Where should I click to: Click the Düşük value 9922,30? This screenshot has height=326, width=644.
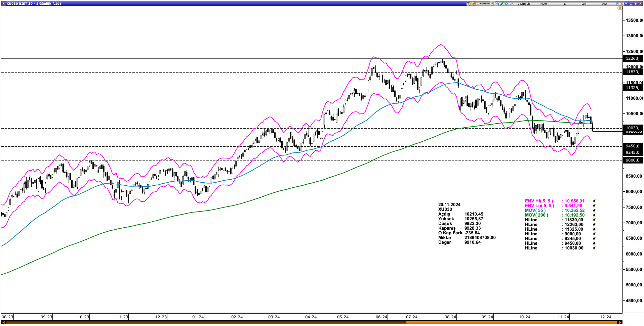coord(472,223)
